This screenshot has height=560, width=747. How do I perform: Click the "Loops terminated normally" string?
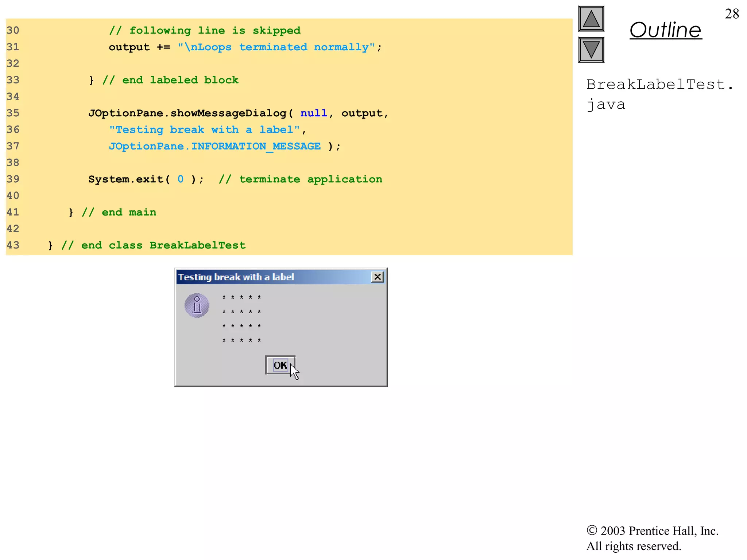276,47
